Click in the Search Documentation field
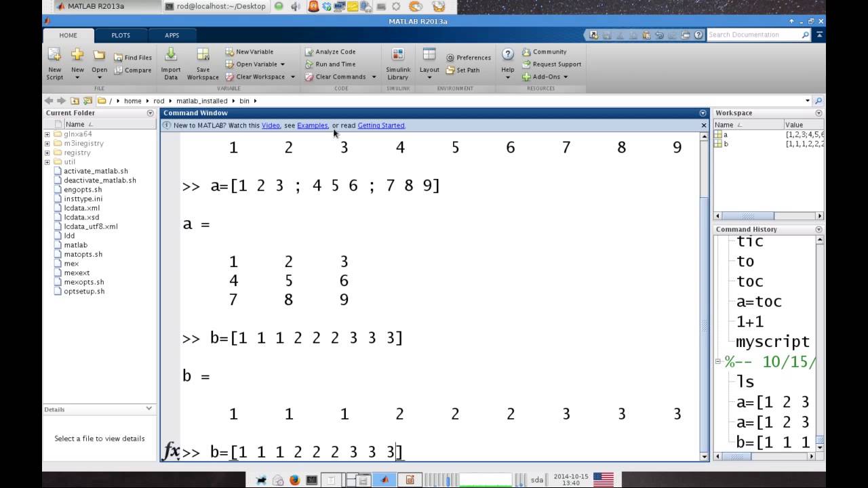Viewport: 868px width, 488px height. click(754, 35)
